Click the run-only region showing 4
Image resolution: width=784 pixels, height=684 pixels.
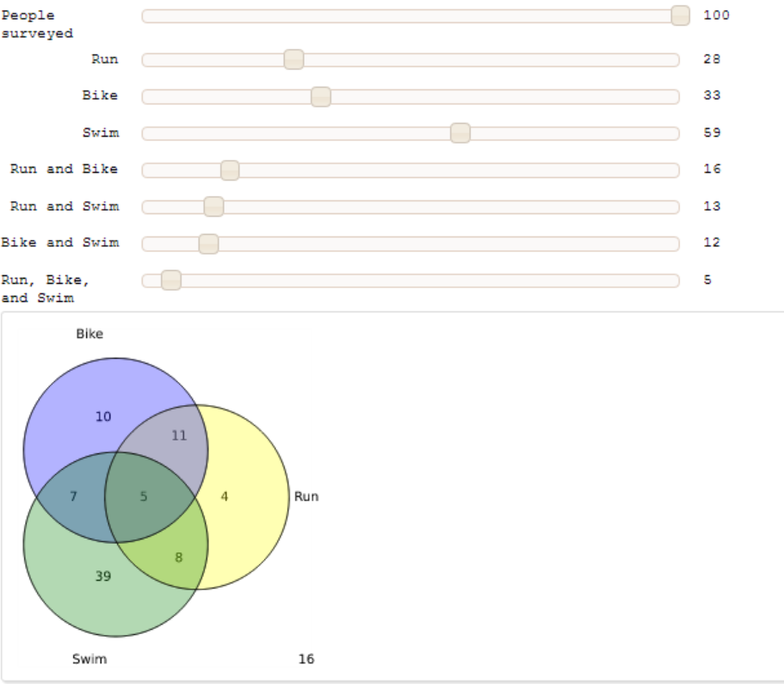tap(225, 496)
